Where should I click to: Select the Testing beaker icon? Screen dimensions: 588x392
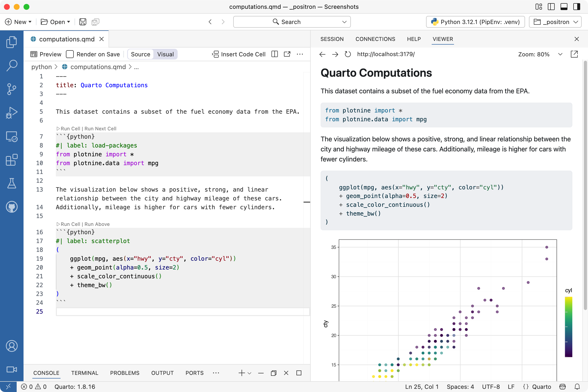pos(12,183)
